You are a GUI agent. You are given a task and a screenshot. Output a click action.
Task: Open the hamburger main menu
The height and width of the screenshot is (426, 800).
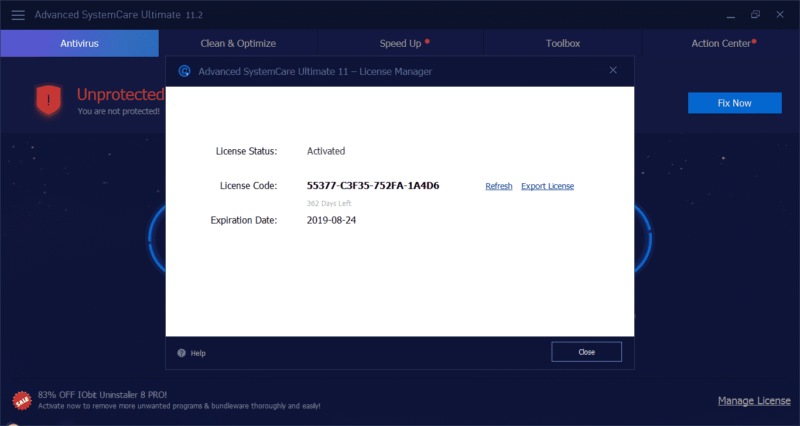tap(18, 15)
